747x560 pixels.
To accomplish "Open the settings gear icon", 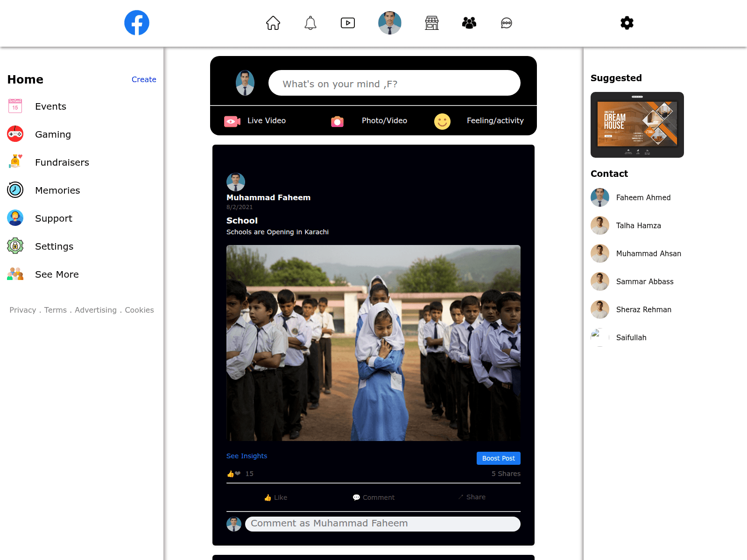I will tap(627, 23).
